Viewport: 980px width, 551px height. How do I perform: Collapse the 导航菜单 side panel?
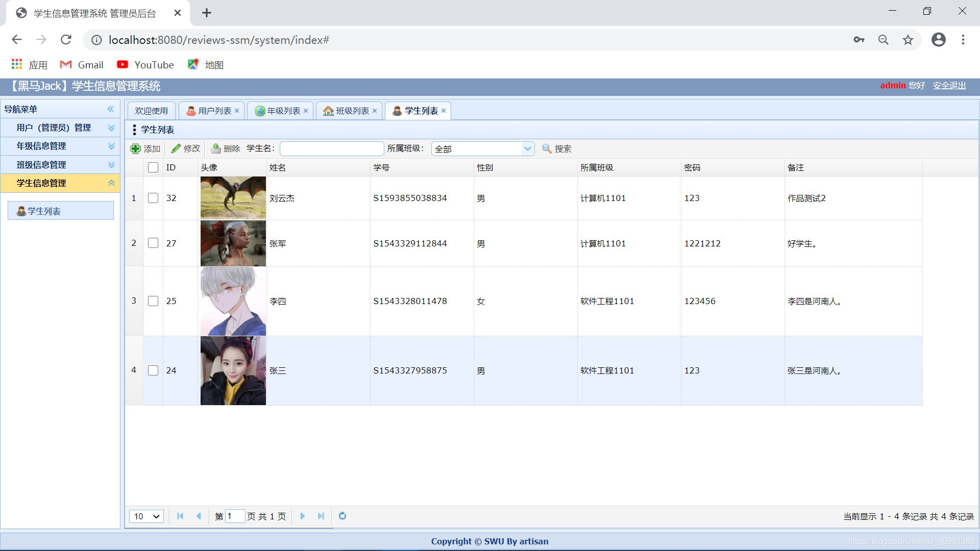tap(111, 109)
